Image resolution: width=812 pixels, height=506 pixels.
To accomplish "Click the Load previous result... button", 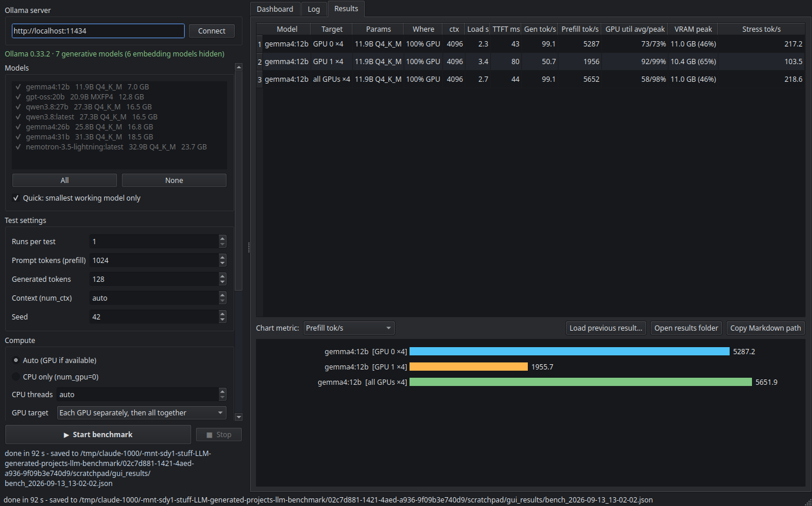I will click(606, 328).
